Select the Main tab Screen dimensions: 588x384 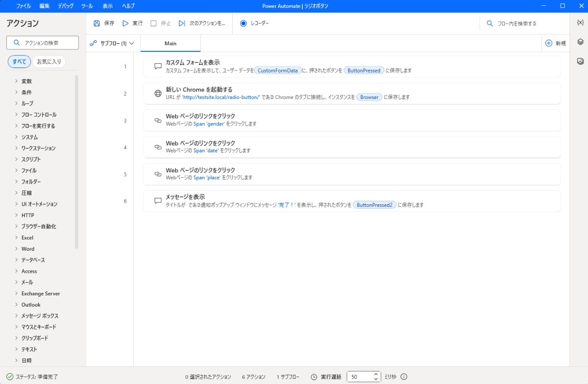tap(171, 43)
